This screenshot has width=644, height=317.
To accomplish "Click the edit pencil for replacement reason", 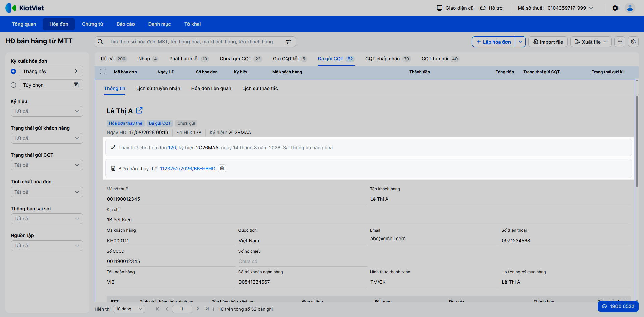I will point(113,147).
